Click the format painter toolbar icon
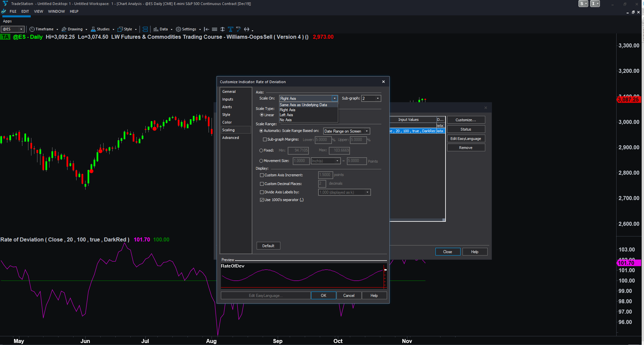 (x=238, y=29)
